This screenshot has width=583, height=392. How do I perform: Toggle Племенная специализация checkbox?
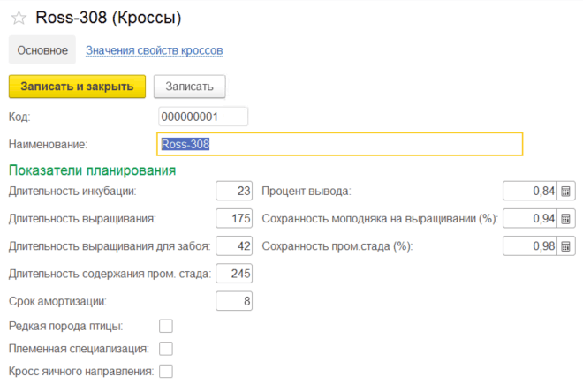[x=166, y=349]
